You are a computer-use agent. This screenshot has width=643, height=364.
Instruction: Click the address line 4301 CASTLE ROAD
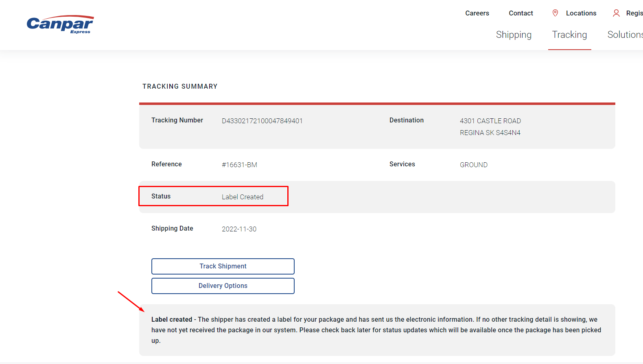point(490,121)
